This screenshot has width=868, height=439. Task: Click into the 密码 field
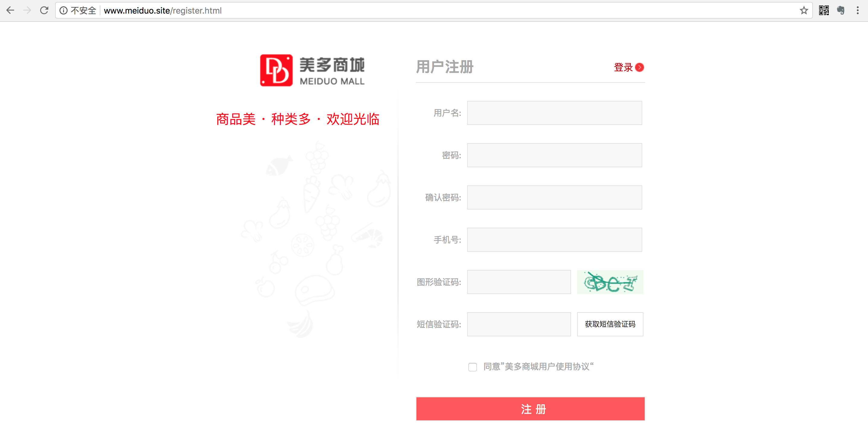point(554,155)
